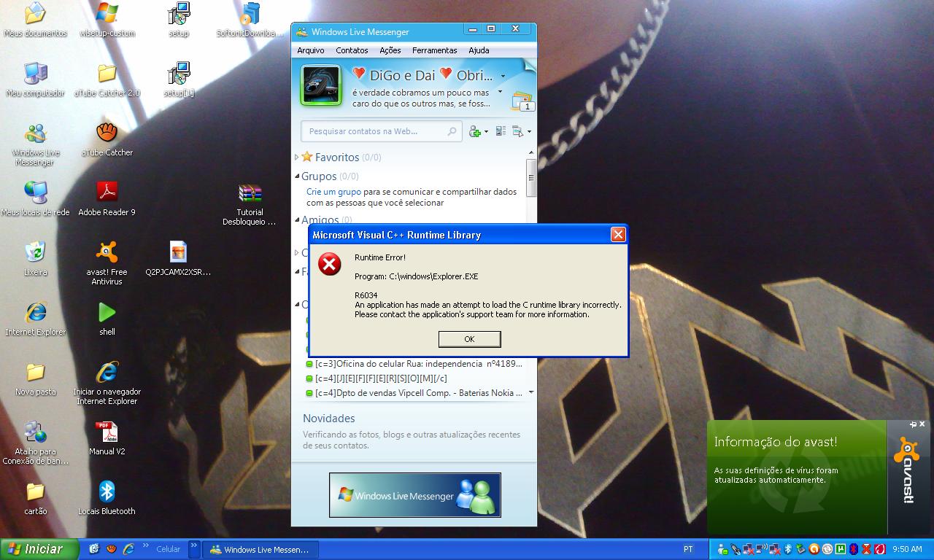934x560 pixels.
Task: Open aTube Catcher 2.0 folder
Action: tap(107, 80)
